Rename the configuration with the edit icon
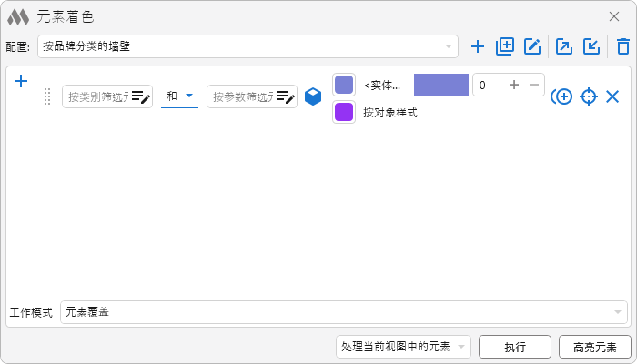637x364 pixels. (x=532, y=47)
